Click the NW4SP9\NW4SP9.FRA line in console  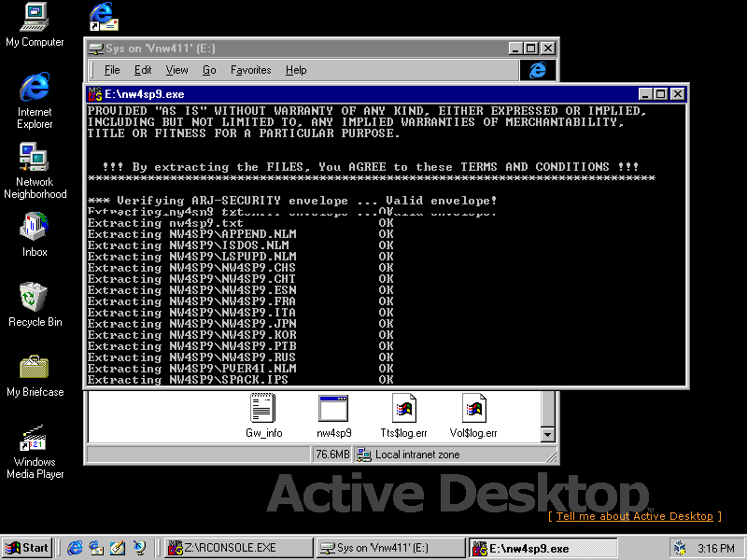click(241, 301)
